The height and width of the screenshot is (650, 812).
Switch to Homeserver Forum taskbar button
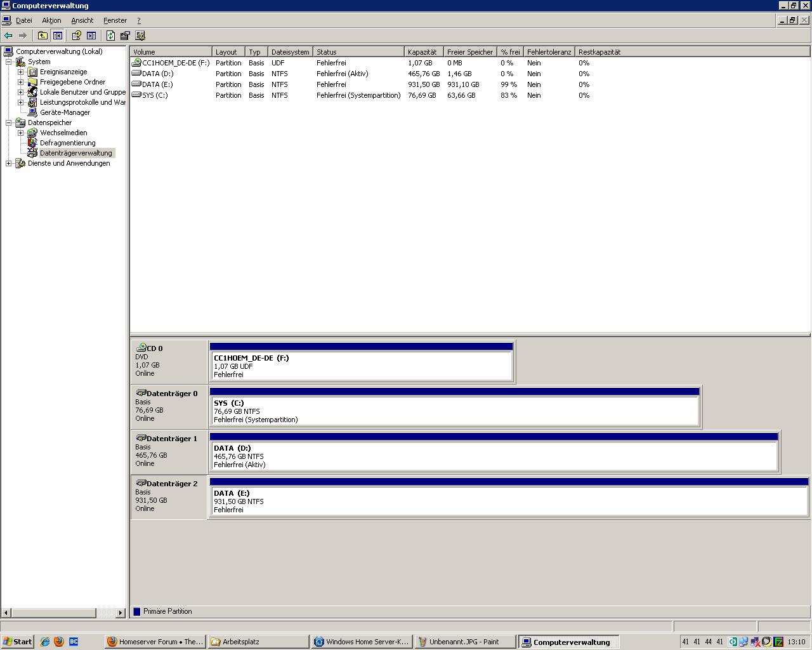[x=155, y=642]
